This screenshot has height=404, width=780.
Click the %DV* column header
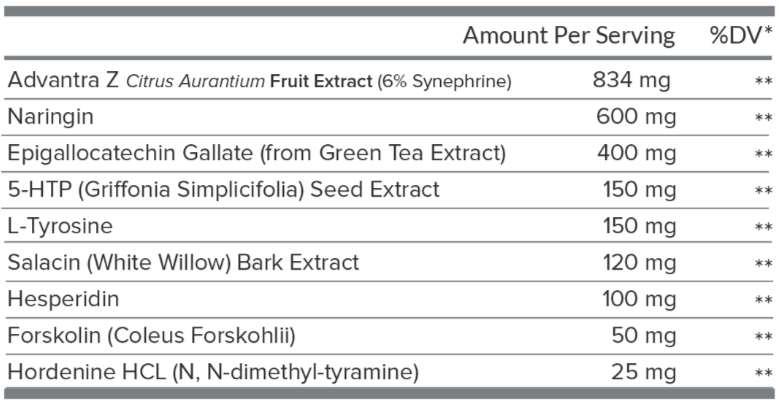pyautogui.click(x=742, y=35)
